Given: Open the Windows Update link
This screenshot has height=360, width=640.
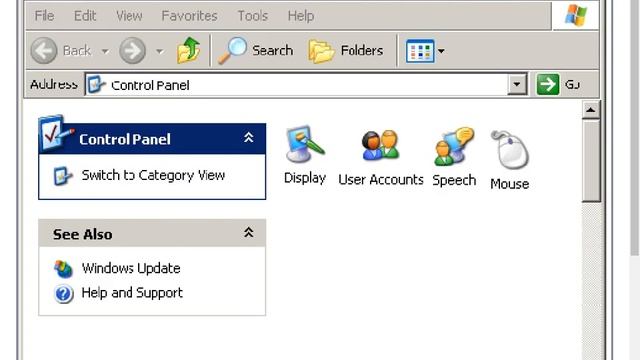Looking at the screenshot, I should tap(131, 268).
